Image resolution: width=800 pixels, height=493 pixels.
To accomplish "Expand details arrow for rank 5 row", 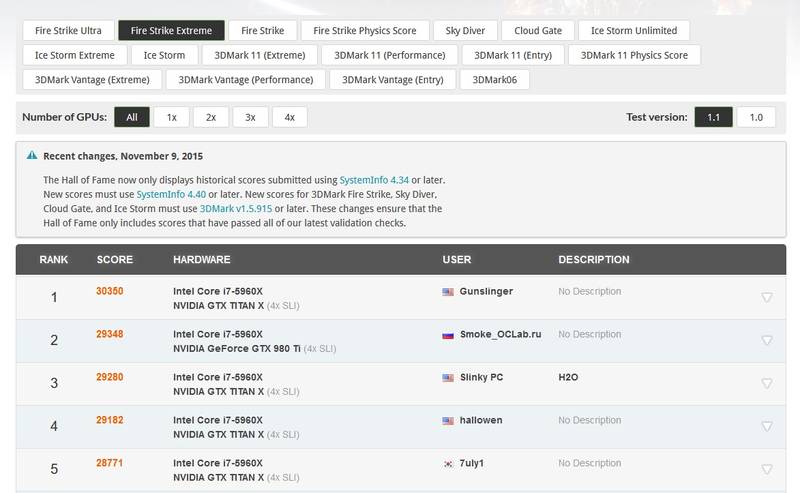I will 766,469.
